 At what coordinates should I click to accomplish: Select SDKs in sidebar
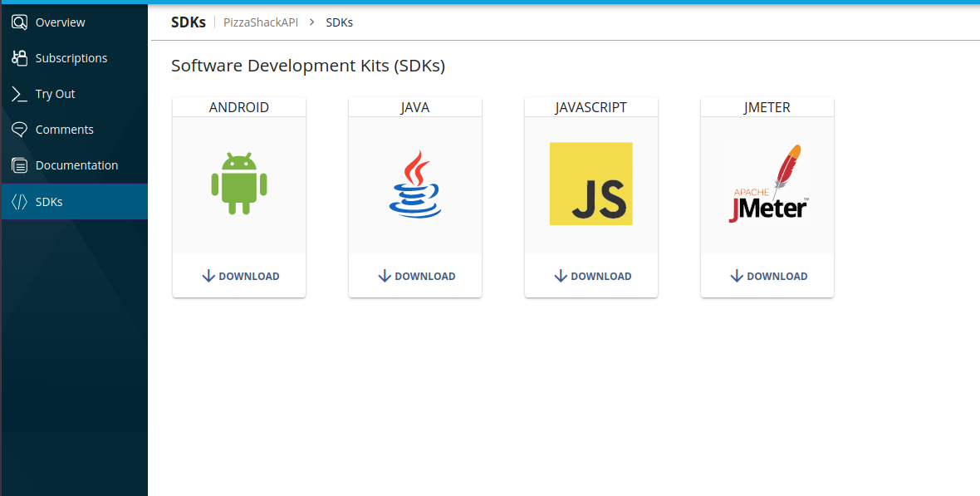click(75, 201)
